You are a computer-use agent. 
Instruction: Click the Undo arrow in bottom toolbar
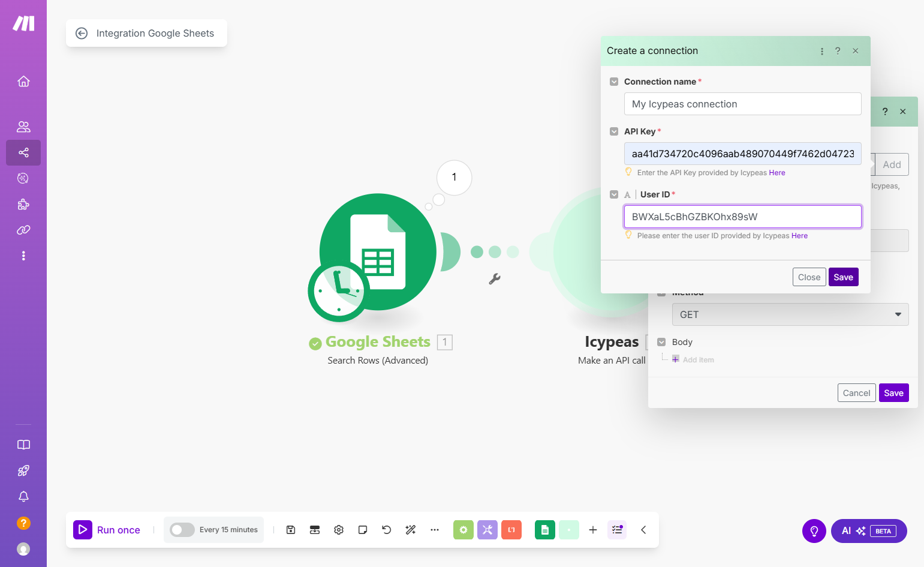(x=387, y=530)
